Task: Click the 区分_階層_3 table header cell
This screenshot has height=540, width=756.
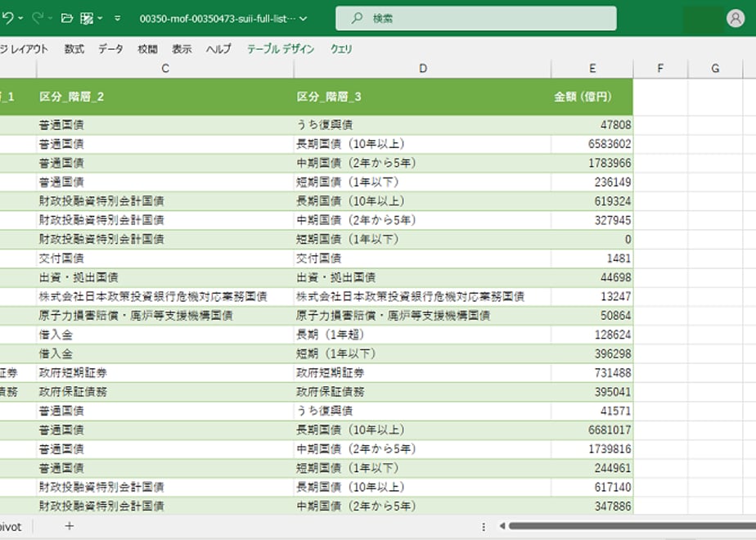Action: [x=422, y=97]
